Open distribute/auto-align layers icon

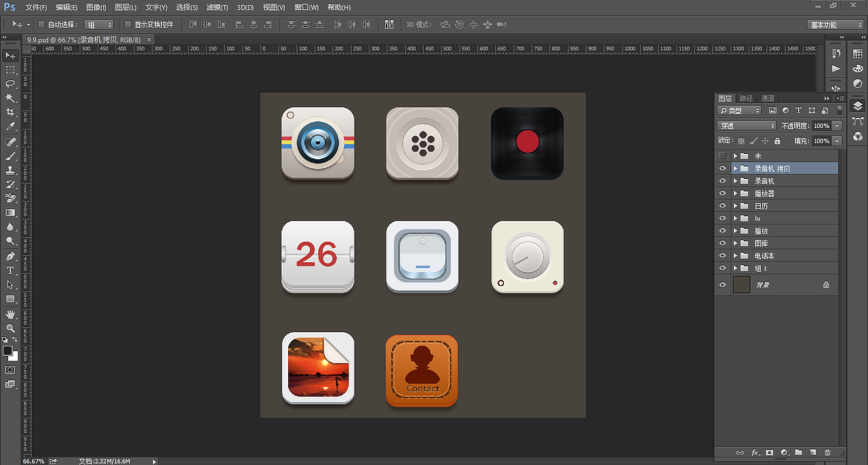pos(389,24)
